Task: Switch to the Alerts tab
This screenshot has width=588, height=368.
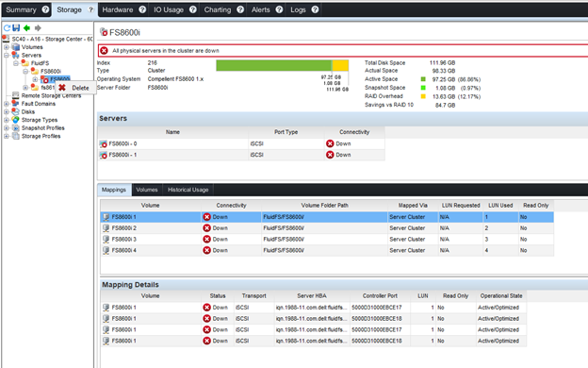Action: 261,9
